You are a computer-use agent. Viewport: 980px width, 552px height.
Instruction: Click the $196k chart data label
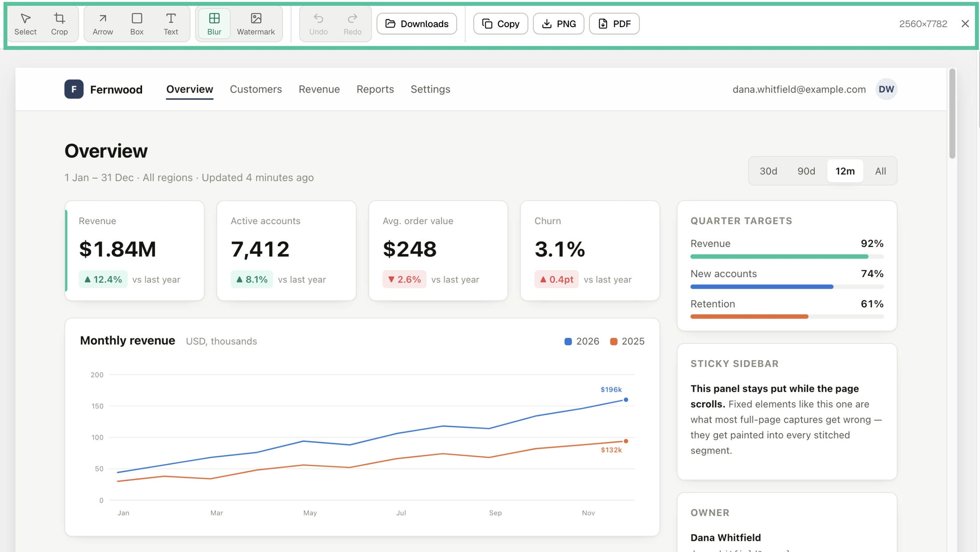tap(611, 389)
